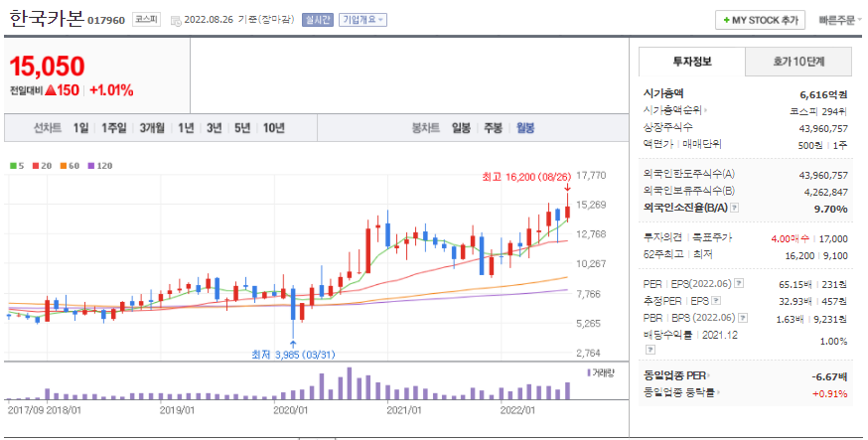Click the 2020/01 date label on chart axis
The width and height of the screenshot is (868, 440).
tap(291, 410)
